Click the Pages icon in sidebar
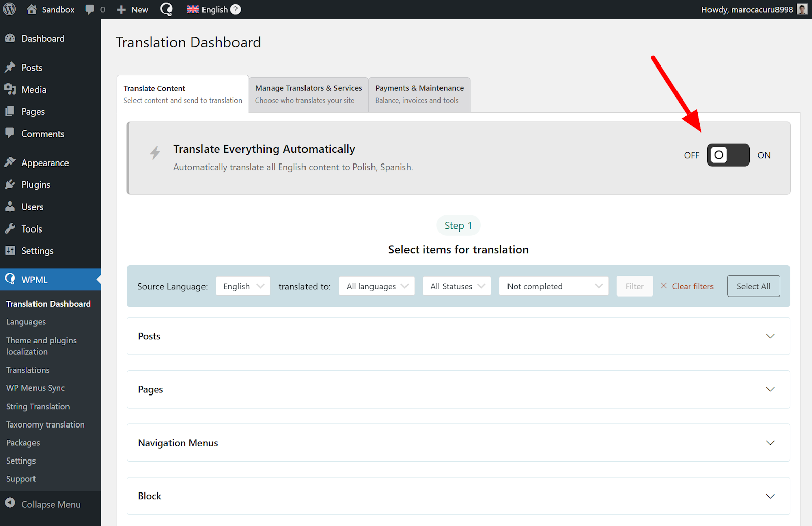This screenshot has height=526, width=812. click(x=10, y=111)
